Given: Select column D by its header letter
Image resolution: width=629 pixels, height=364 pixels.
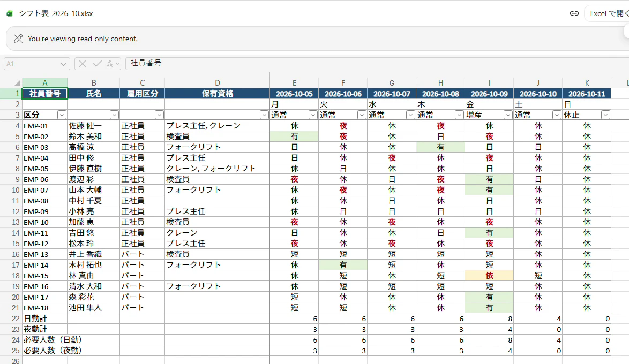Looking at the screenshot, I should coord(217,83).
